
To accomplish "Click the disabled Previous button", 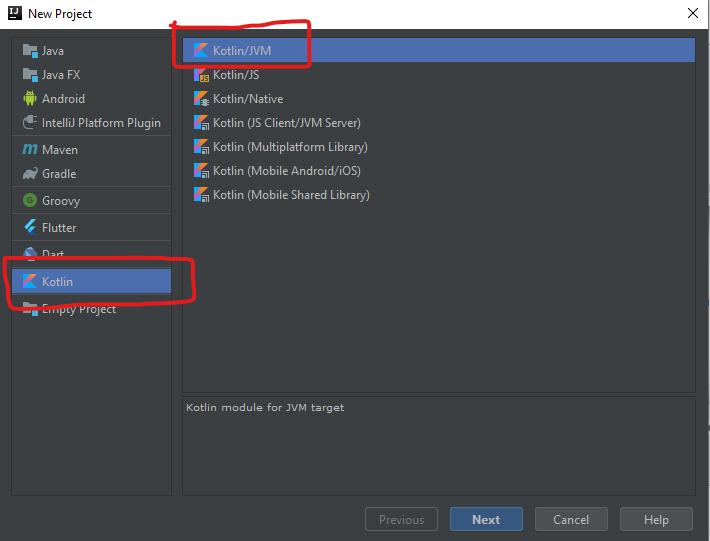I will [401, 519].
